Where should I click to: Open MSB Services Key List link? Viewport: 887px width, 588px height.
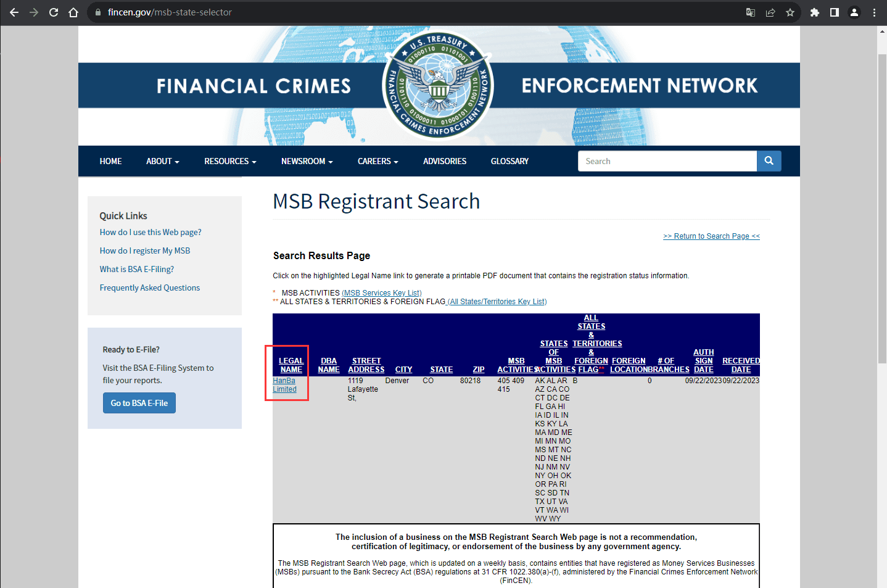click(382, 293)
